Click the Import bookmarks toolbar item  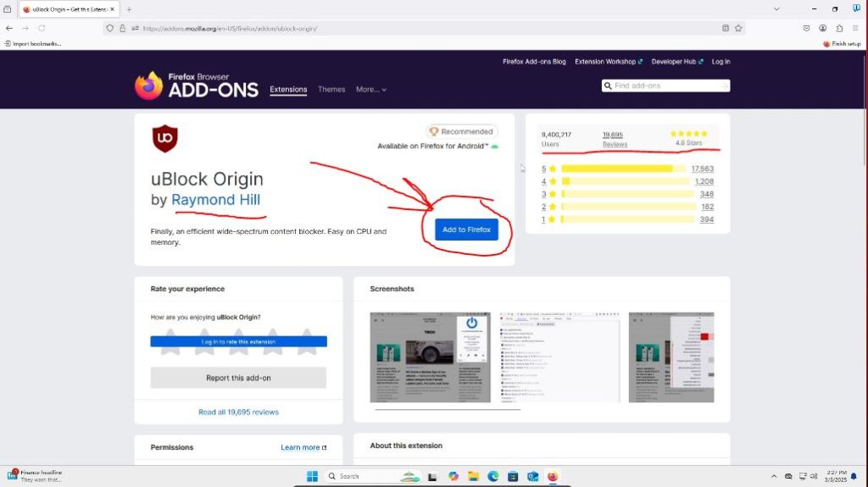(33, 44)
